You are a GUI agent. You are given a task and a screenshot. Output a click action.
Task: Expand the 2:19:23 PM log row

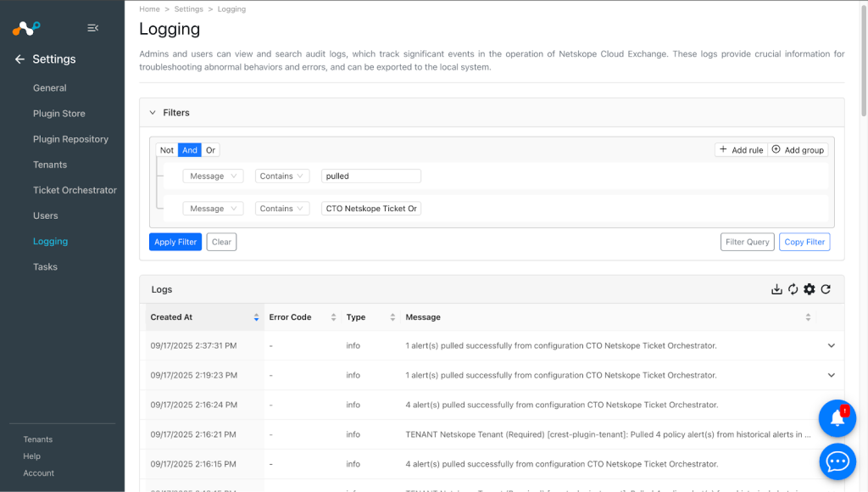[x=831, y=375]
